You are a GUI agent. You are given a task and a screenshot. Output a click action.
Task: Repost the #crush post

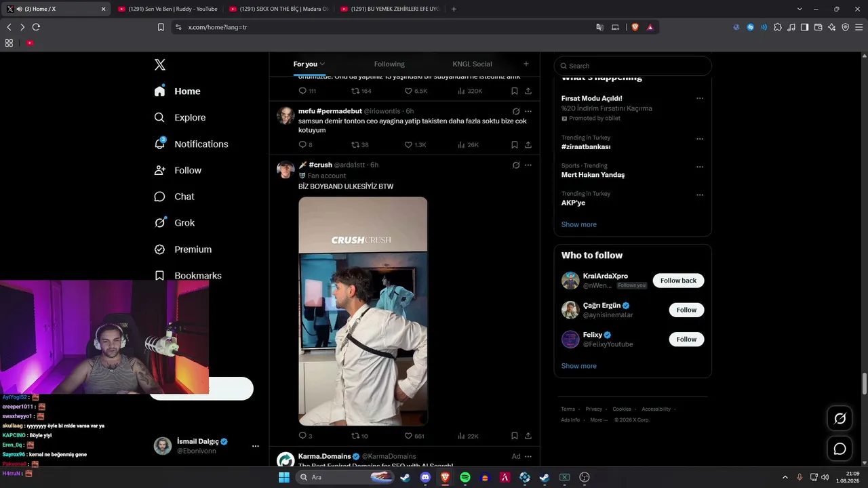[x=355, y=436]
